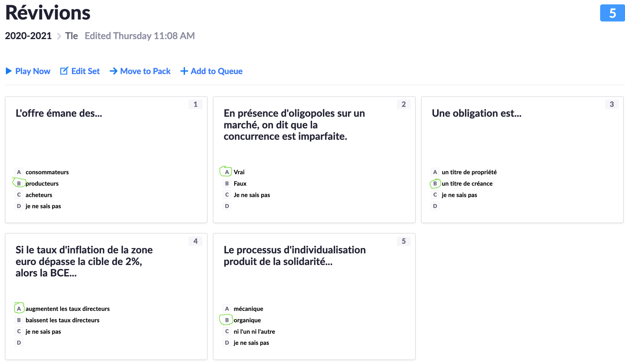
Task: Click A badge beside 'Vrai'
Action: pyautogui.click(x=227, y=172)
